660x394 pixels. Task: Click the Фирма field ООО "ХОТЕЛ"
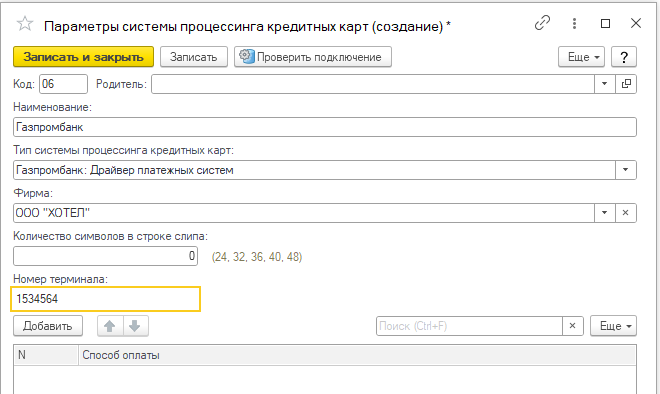[x=304, y=213]
